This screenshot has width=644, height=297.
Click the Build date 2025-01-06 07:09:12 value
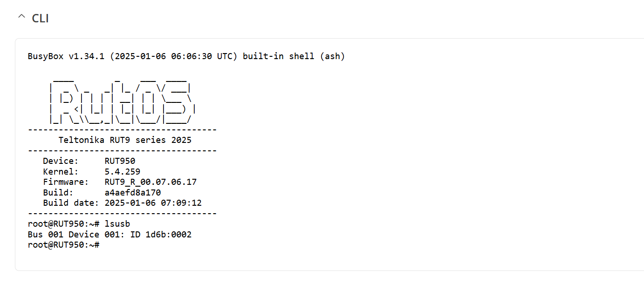coord(153,203)
